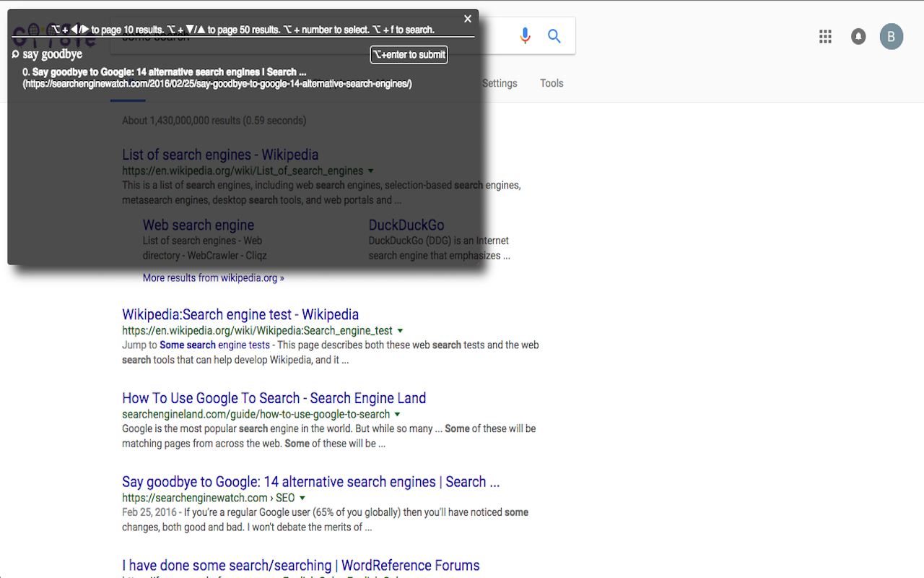924x578 pixels.
Task: Close the overlay panel with the X
Action: (x=468, y=19)
